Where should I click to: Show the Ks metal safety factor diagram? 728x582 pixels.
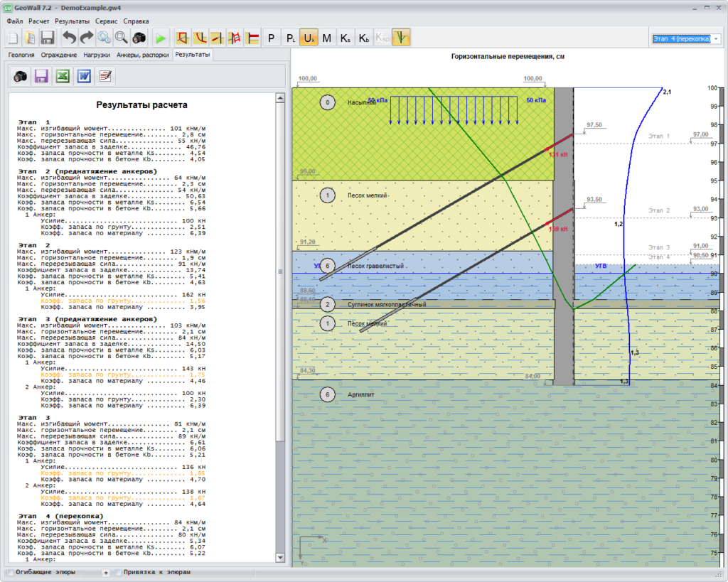tap(346, 38)
